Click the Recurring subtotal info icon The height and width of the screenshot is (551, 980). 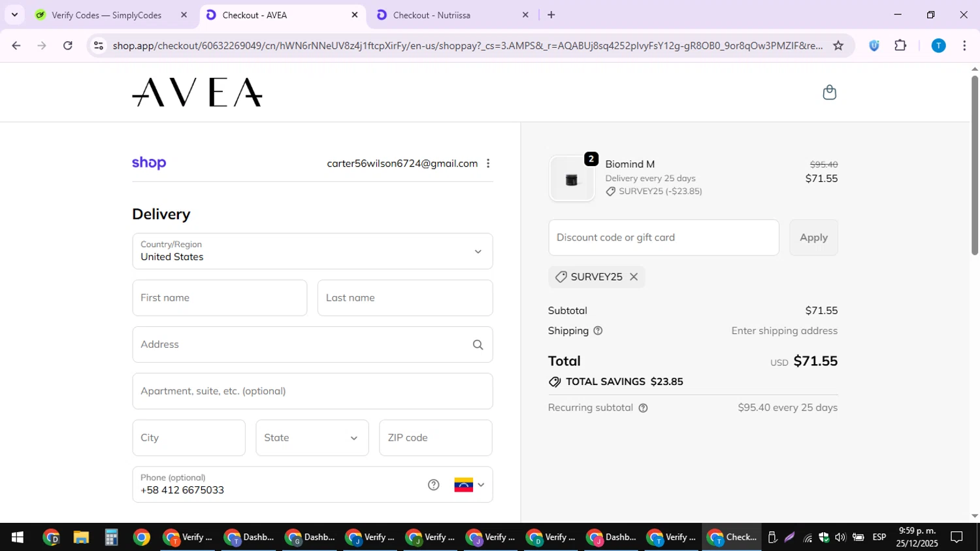643,408
